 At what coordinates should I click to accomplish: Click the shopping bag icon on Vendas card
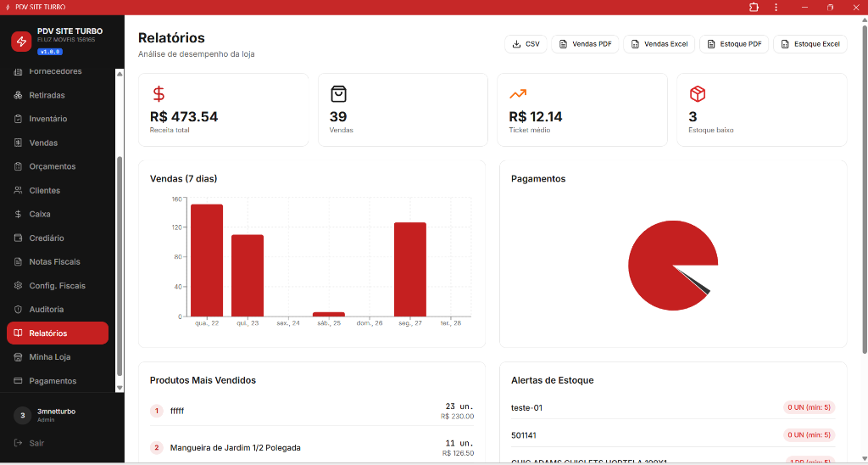click(x=338, y=94)
